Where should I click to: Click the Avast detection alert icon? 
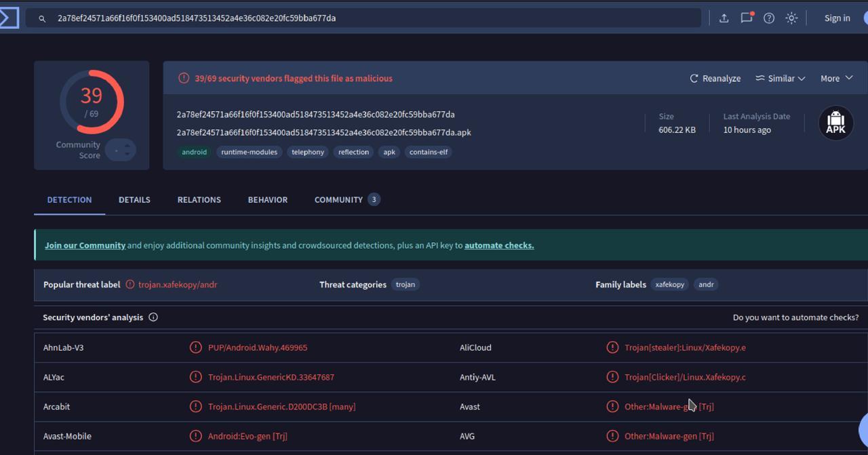[x=612, y=407]
